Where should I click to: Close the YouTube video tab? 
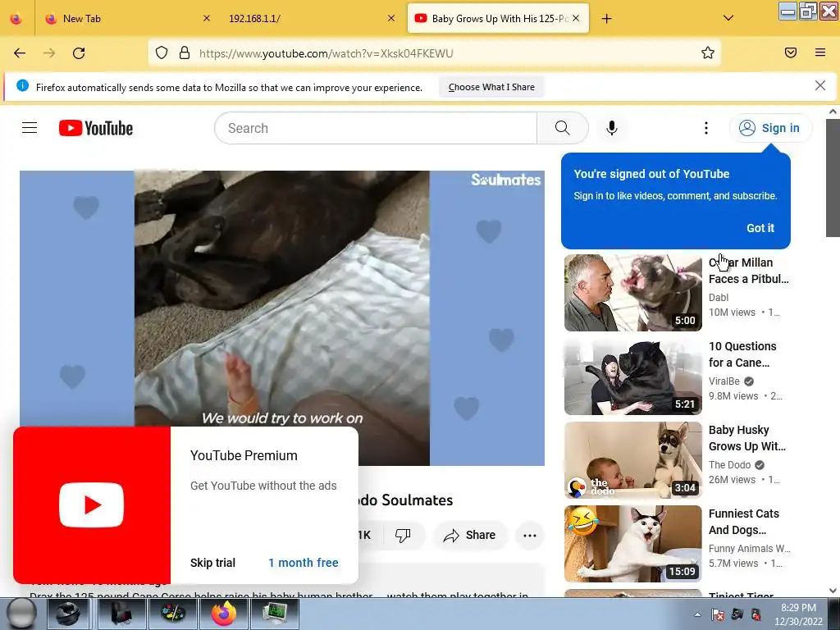pyautogui.click(x=576, y=18)
